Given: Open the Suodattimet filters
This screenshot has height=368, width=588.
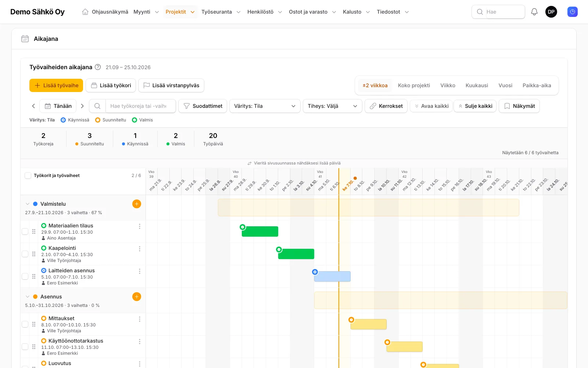Looking at the screenshot, I should pos(203,106).
